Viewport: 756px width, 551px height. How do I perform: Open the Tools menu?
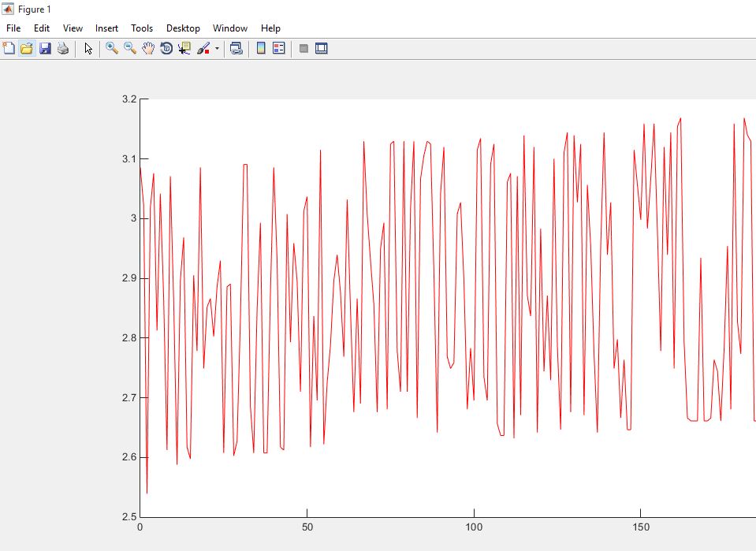tap(142, 28)
